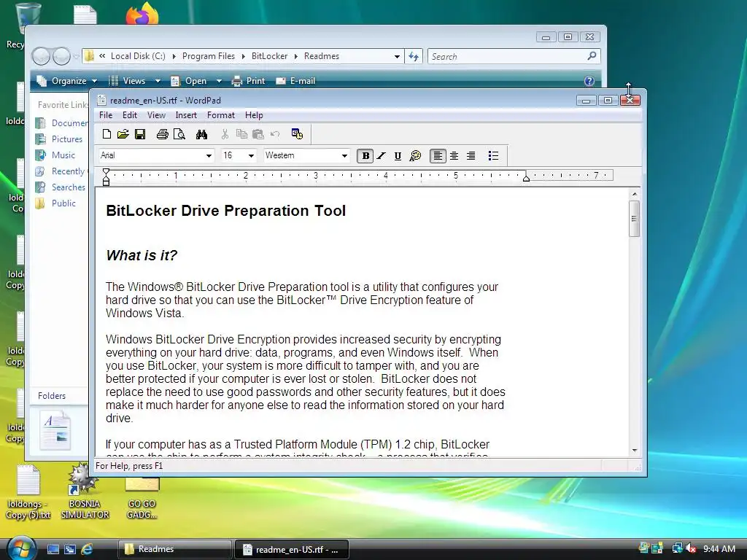This screenshot has width=747, height=560.
Task: Select Align Left paragraph button
Action: [x=438, y=156]
